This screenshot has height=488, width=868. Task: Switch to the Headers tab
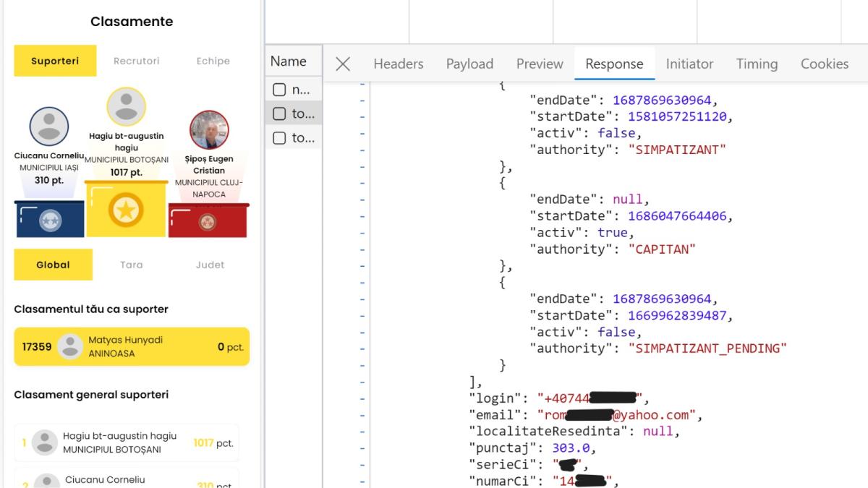pos(398,64)
